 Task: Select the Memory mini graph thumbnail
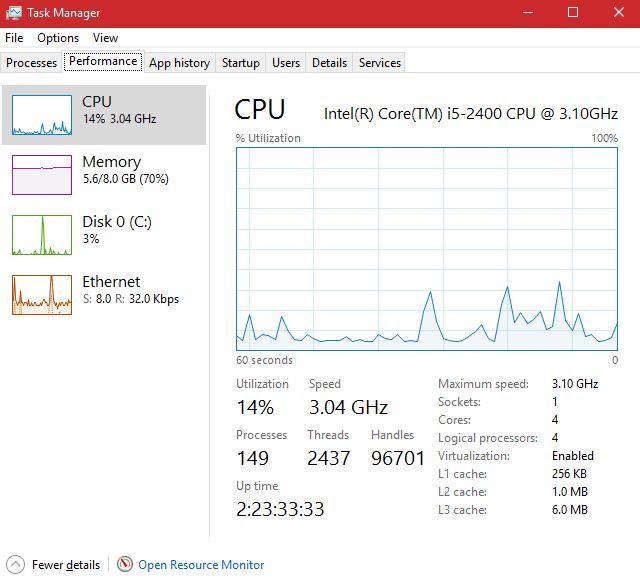pyautogui.click(x=42, y=175)
